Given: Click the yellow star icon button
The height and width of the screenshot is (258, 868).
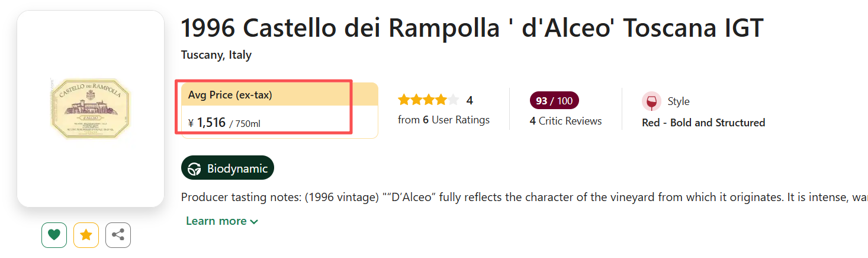Looking at the screenshot, I should tap(86, 235).
